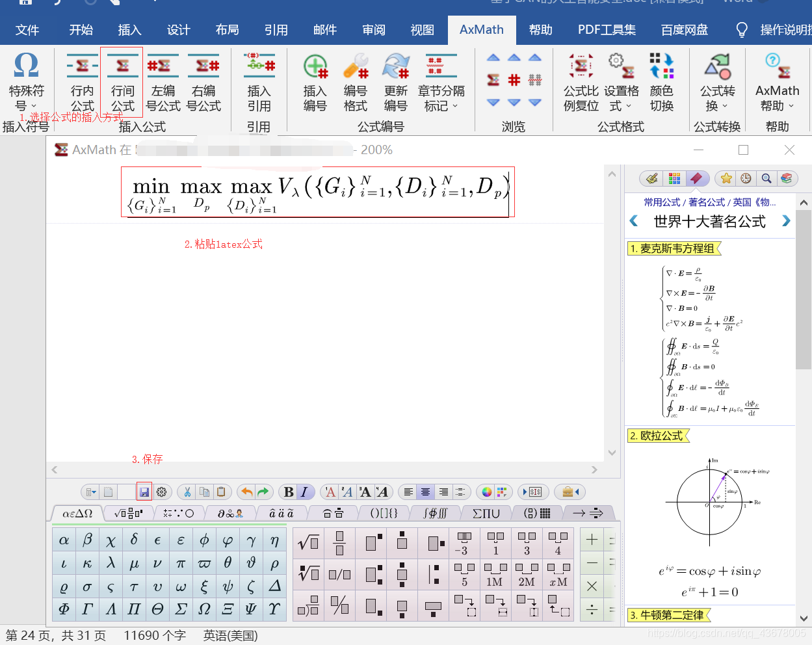
Task: Insert the division operator symbol
Action: tap(592, 609)
